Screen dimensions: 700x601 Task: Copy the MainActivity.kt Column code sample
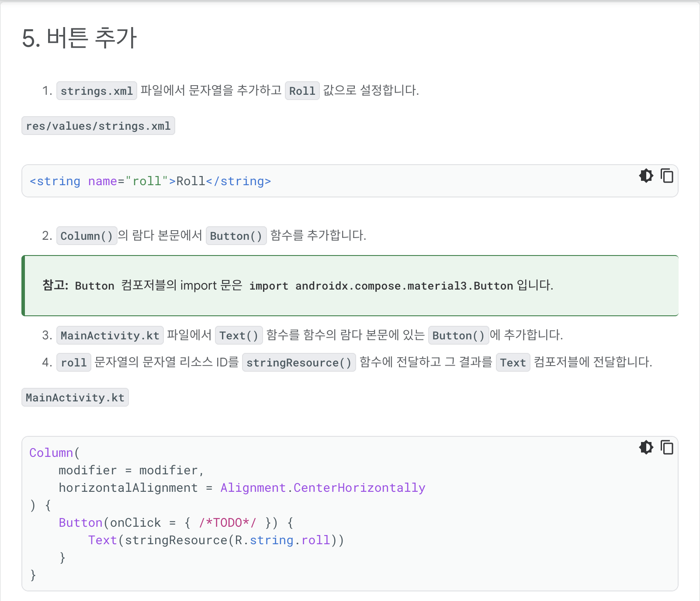tap(667, 447)
